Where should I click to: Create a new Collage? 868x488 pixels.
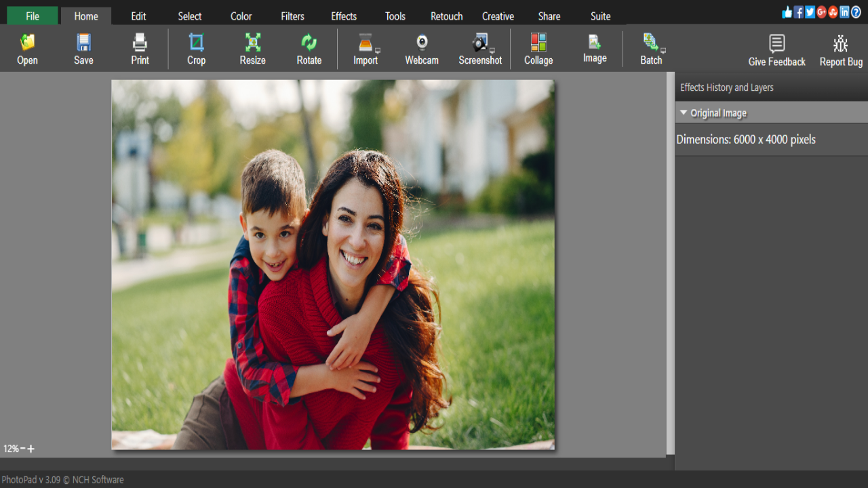tap(538, 47)
